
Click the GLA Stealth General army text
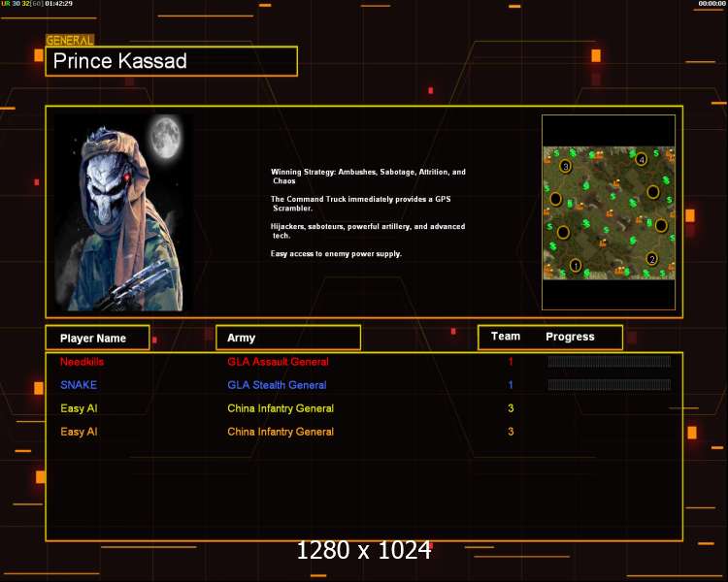click(x=277, y=385)
